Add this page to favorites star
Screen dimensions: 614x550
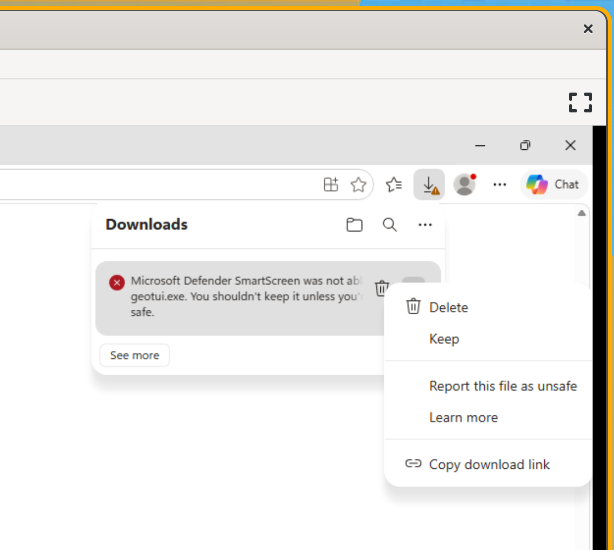click(358, 185)
